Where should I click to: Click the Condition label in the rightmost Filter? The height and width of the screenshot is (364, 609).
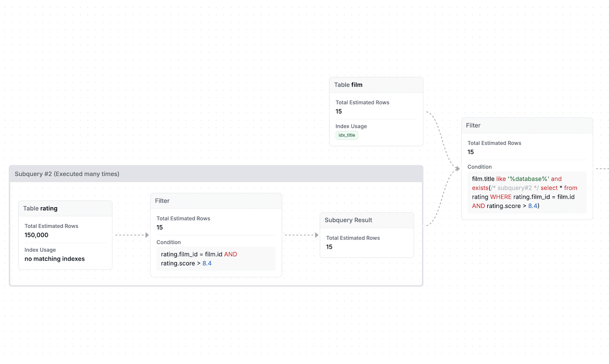point(480,167)
